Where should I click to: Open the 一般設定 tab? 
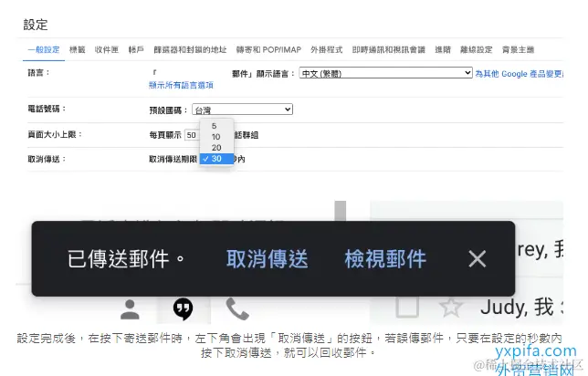[x=44, y=49]
